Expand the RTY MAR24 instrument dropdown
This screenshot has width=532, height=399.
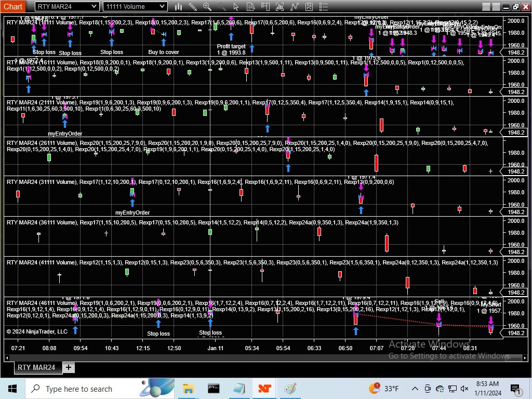click(67, 6)
